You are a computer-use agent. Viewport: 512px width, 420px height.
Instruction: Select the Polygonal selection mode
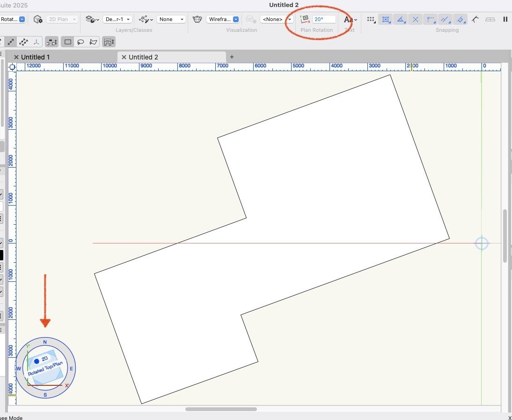[93, 42]
